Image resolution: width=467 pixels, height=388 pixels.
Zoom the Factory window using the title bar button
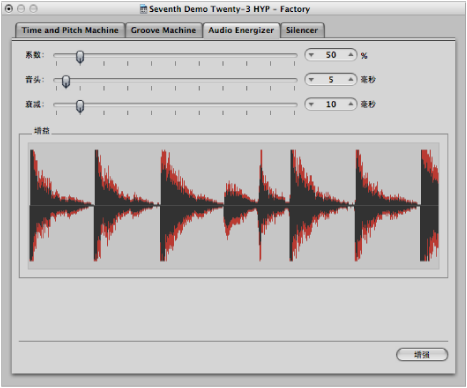[33, 9]
